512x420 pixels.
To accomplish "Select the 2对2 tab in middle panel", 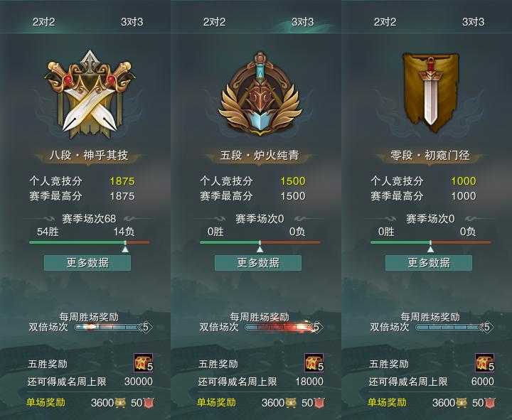I will pyautogui.click(x=214, y=22).
